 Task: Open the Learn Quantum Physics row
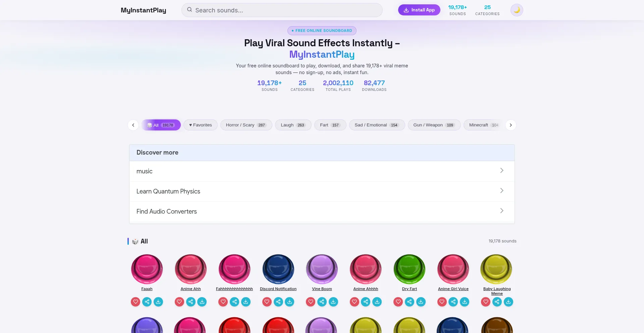pos(322,191)
